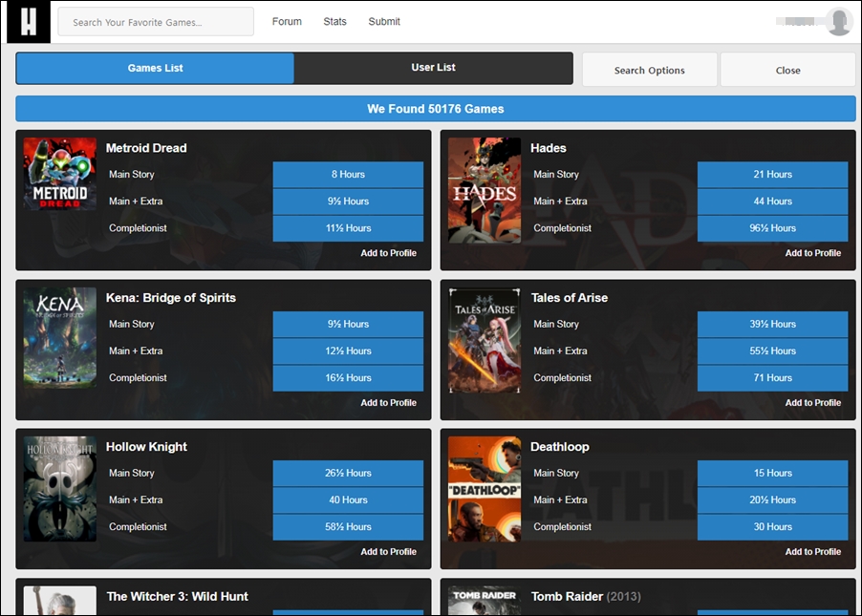
Task: Click the We Found 50176 Games banner
Action: 436,109
